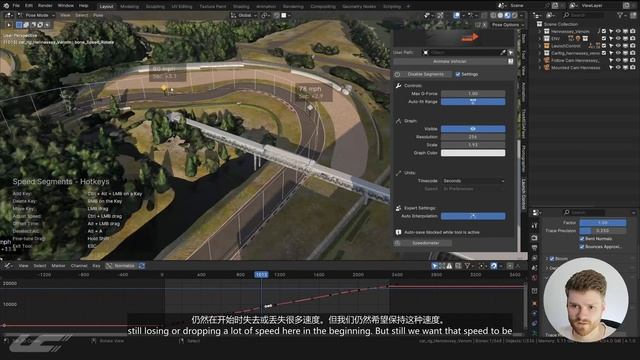
Task: Select rendered viewport shading
Action: tap(515, 15)
